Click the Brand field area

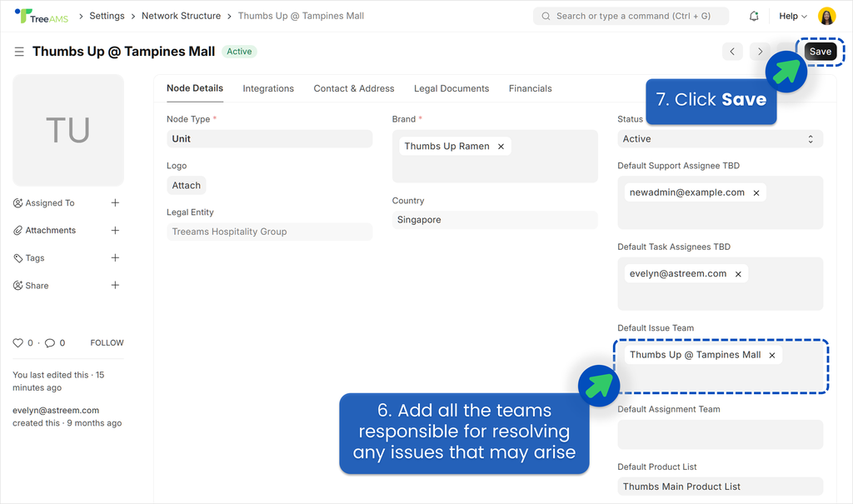click(x=495, y=157)
